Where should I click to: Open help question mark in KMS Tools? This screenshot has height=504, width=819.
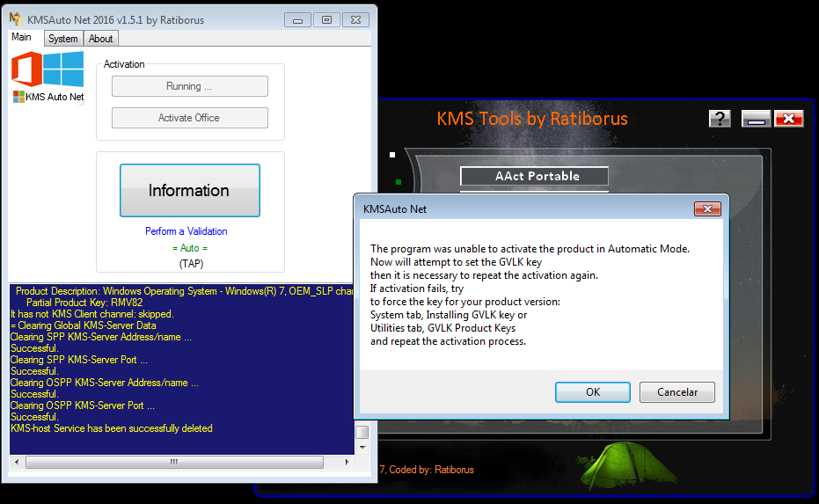pos(720,119)
